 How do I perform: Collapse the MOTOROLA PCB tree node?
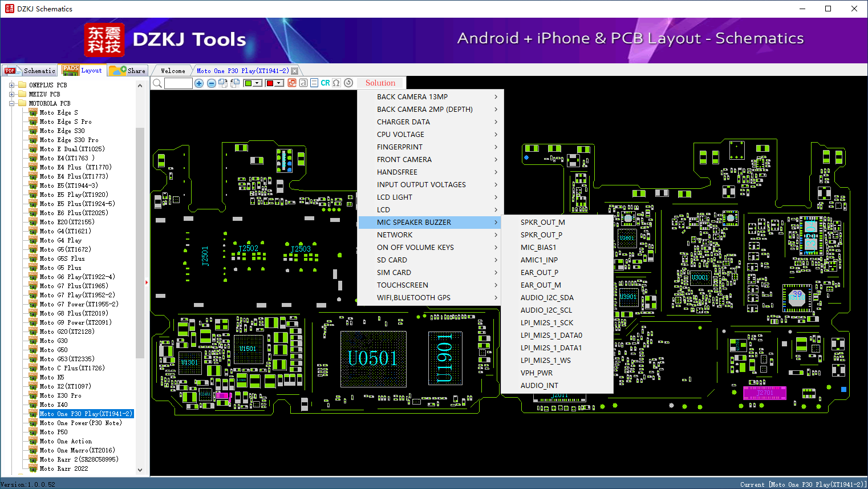coord(11,103)
